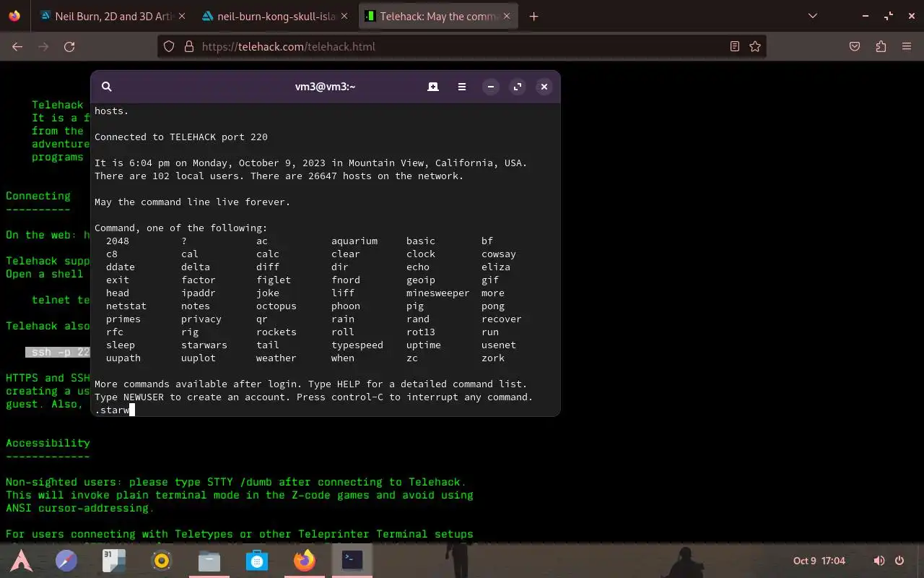Click the Firefox logo in title bar
The width and height of the screenshot is (924, 578).
tap(14, 16)
